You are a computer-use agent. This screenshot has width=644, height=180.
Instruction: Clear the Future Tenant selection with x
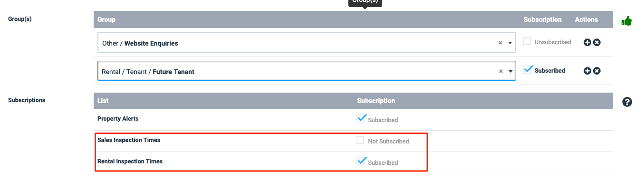(x=500, y=71)
